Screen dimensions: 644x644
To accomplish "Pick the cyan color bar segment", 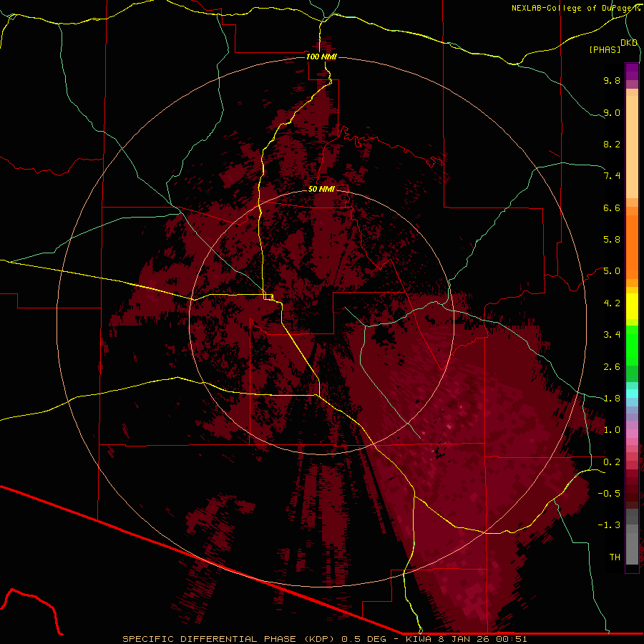I will coord(632,394).
